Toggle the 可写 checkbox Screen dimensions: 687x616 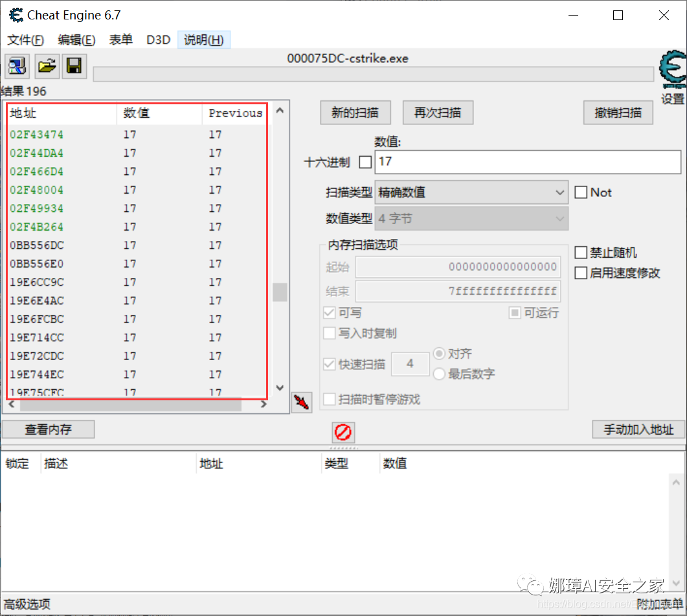coord(329,313)
